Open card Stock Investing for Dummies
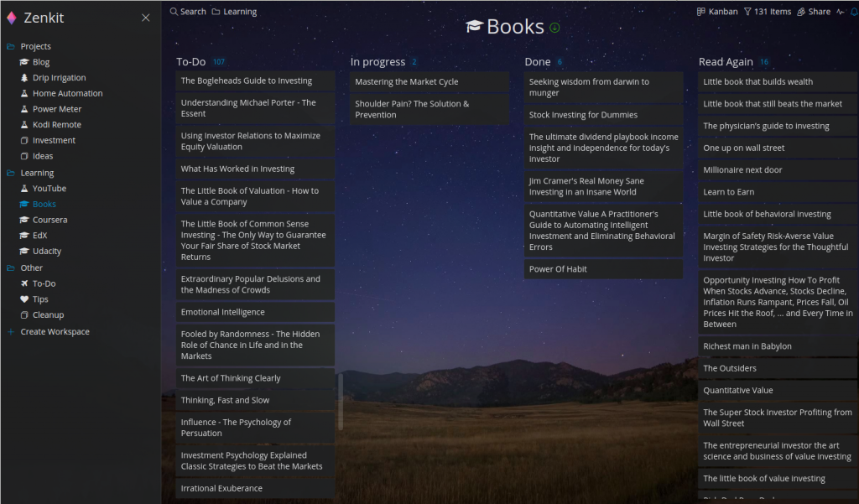 (x=604, y=115)
